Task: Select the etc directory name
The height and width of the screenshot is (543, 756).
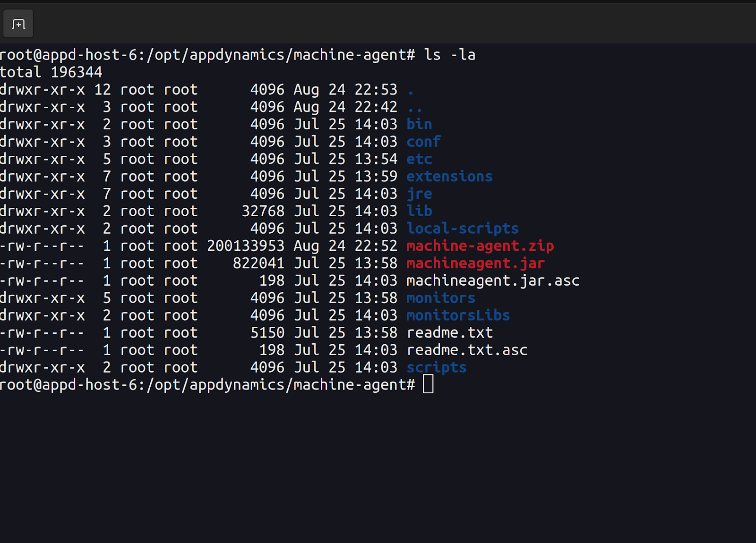Action: point(419,159)
